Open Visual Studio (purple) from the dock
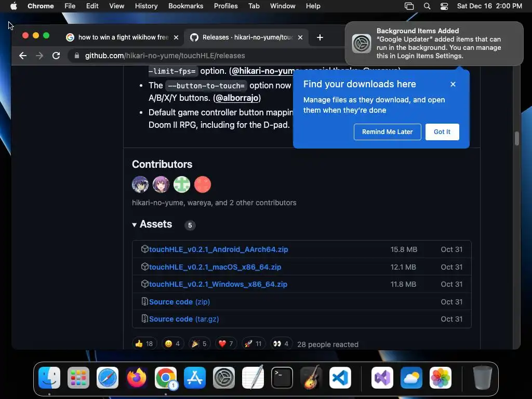This screenshot has width=532, height=399. point(382,378)
